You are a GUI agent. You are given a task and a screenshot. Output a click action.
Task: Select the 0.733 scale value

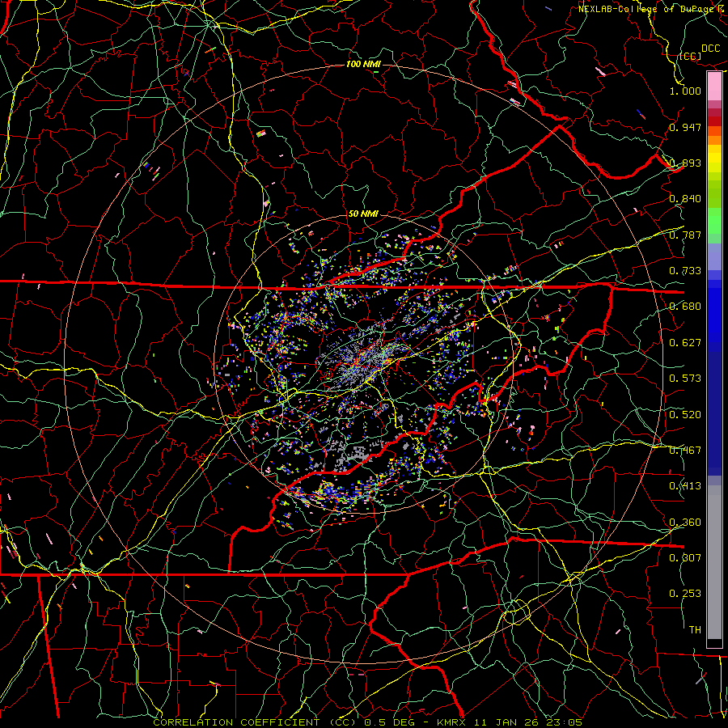(685, 271)
